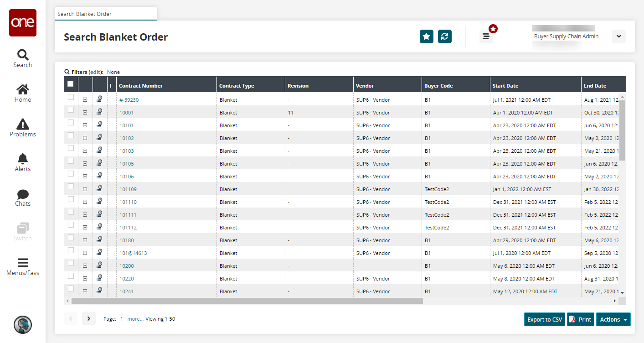
Task: Click the action icon in row 101110
Action: click(x=99, y=202)
